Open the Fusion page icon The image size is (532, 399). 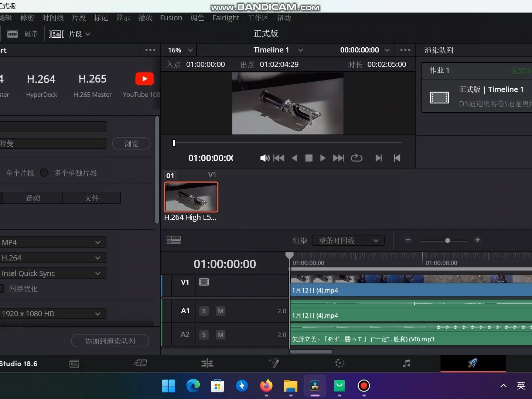tap(274, 364)
